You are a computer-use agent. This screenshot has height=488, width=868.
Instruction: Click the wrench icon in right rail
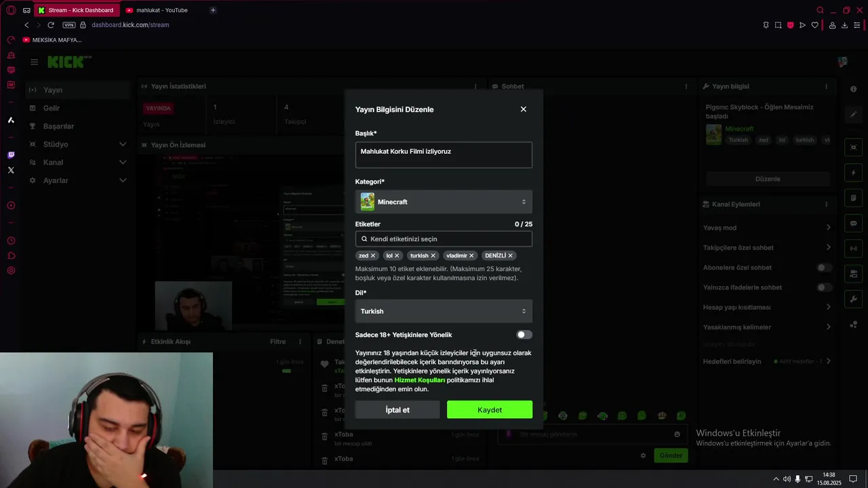click(x=853, y=299)
